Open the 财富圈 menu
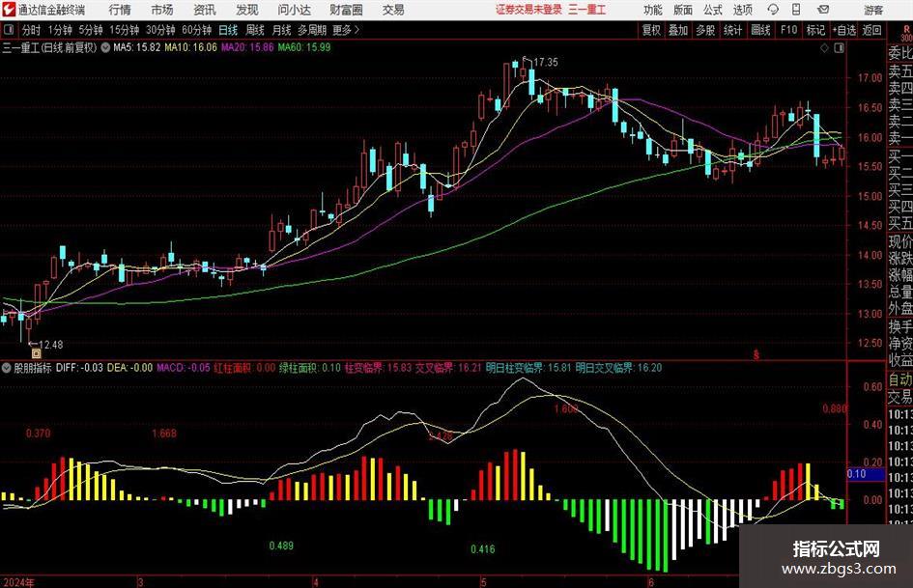 (346, 10)
